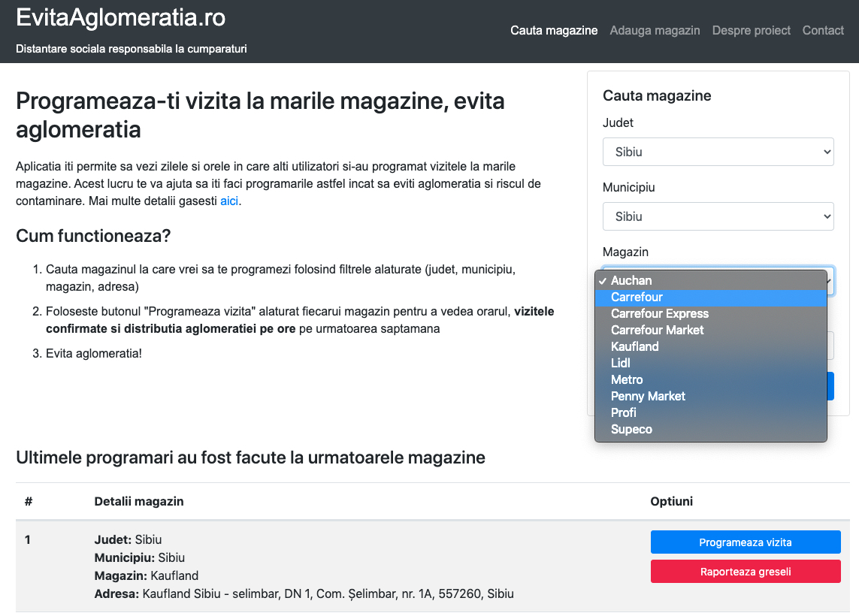Select Carrefour Market option
859x616 pixels.
710,331
